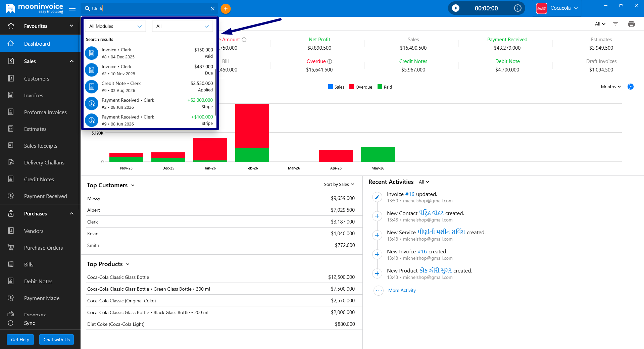The width and height of the screenshot is (644, 349).
Task: Open the Months period dropdown
Action: pyautogui.click(x=611, y=87)
